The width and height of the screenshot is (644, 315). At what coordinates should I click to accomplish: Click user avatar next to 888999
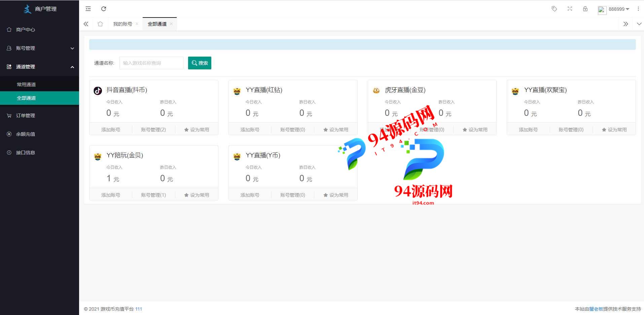click(602, 10)
